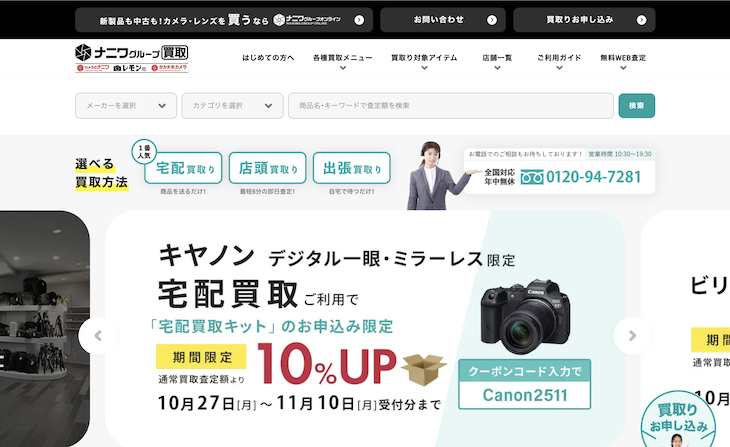The width and height of the screenshot is (730, 447).
Task: Click the arrow icon in 買う banner
Action: tap(359, 20)
